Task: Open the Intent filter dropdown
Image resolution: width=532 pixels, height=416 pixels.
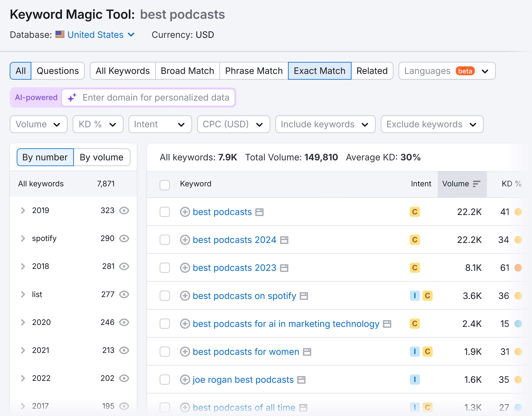Action: click(x=160, y=124)
